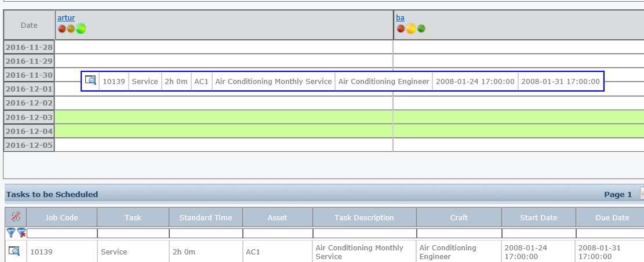The width and height of the screenshot is (644, 262).
Task: Open the ba resource link
Action: 400,18
